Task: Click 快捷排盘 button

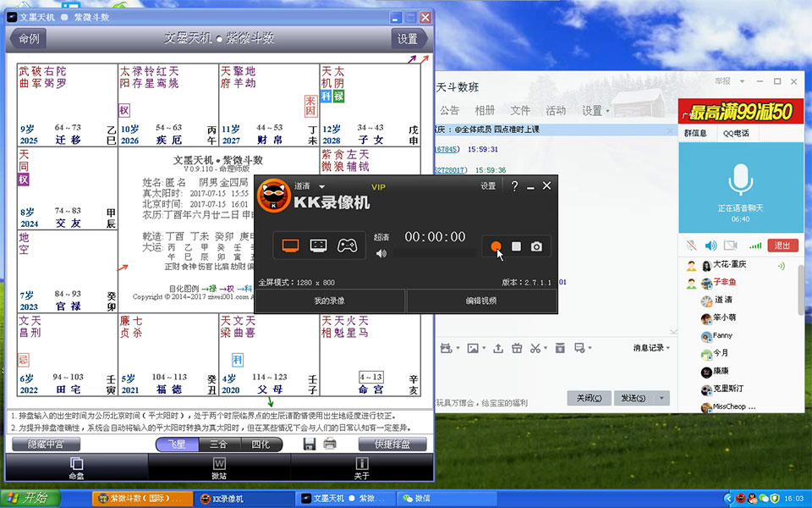Action: (392, 444)
